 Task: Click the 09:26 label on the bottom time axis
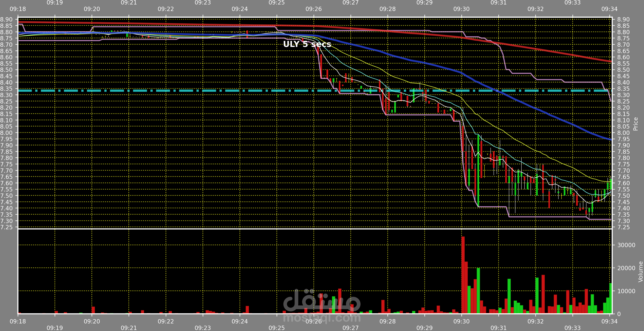314,322
